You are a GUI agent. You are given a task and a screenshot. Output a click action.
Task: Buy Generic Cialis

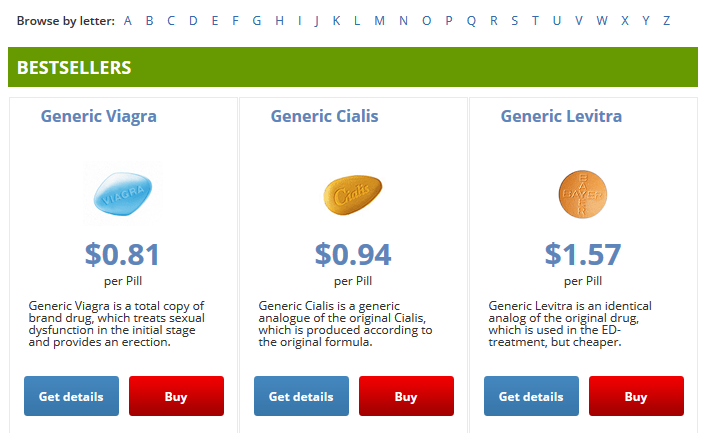tap(406, 396)
